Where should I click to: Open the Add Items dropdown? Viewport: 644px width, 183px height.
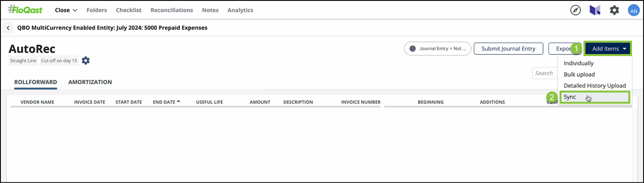[x=608, y=49]
